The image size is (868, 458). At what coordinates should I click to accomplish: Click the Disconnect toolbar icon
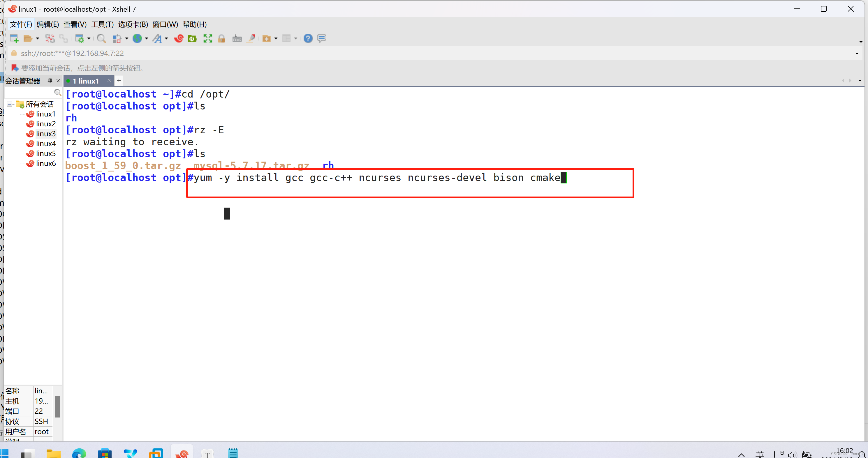50,38
